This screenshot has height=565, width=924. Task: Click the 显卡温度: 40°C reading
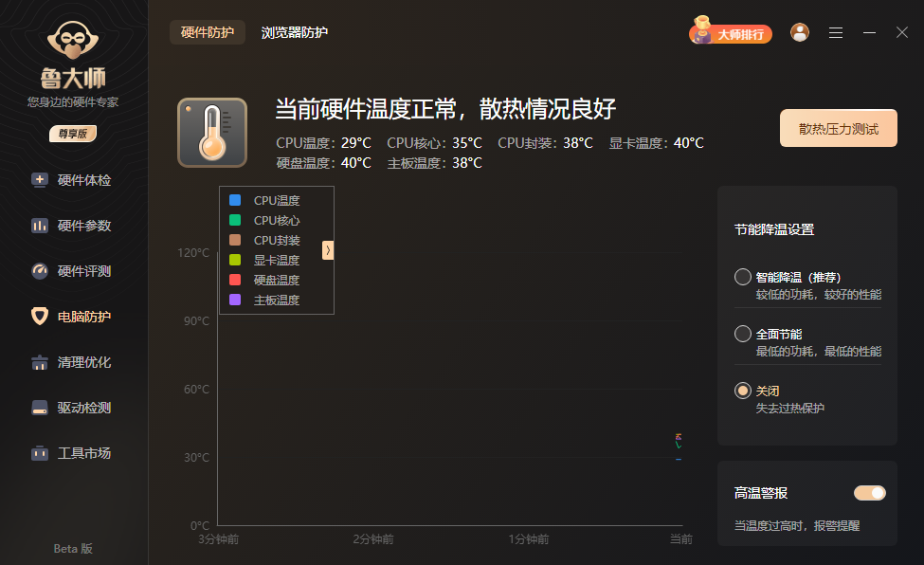click(657, 143)
